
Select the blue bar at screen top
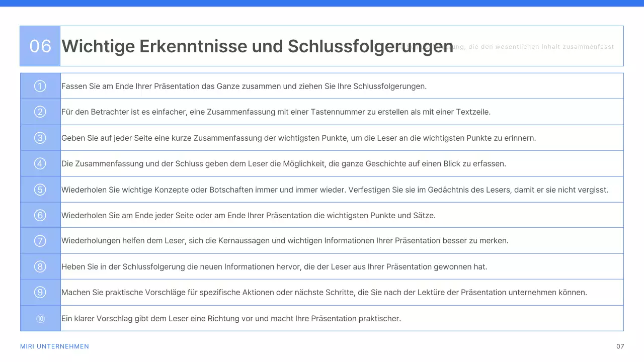coord(322,2)
